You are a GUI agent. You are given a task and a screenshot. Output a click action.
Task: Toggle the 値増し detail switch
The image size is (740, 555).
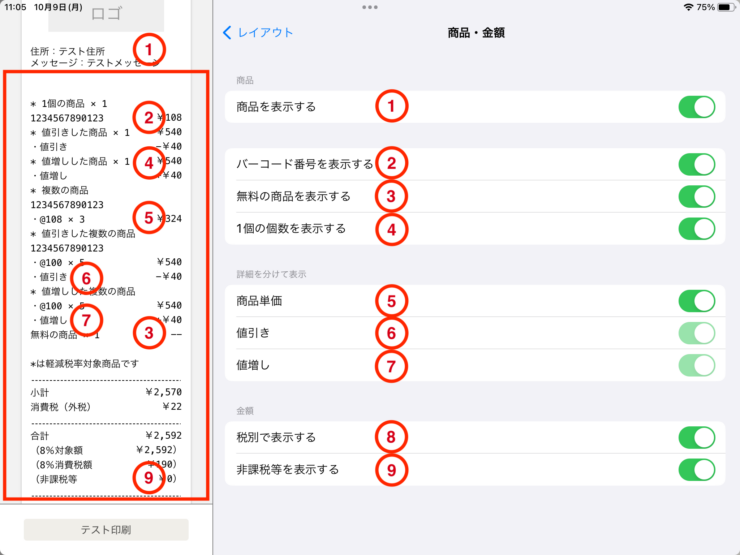tap(697, 365)
